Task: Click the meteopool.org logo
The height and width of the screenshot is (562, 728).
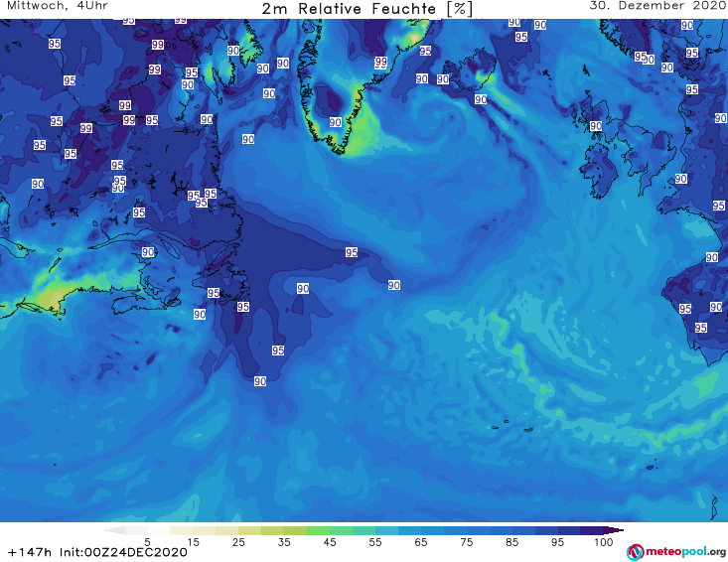Action: pos(676,552)
